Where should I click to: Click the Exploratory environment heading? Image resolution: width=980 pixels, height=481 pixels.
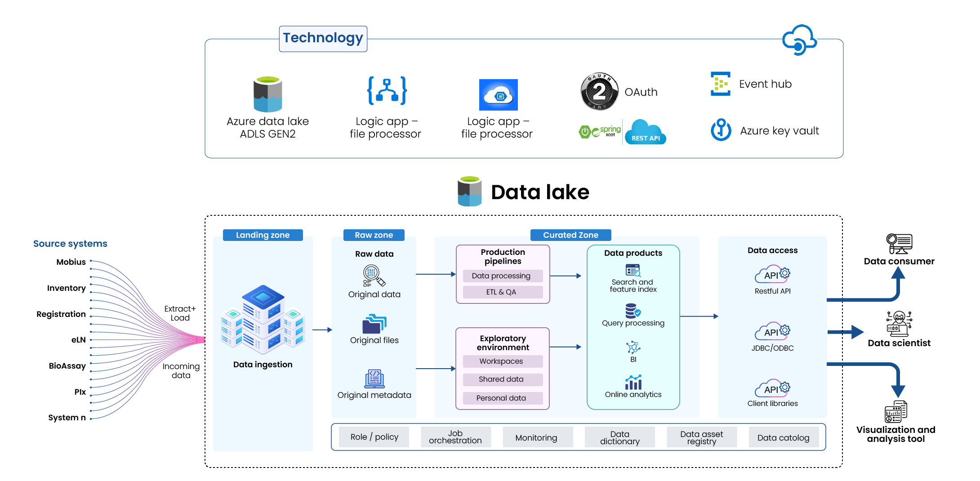coord(503,343)
